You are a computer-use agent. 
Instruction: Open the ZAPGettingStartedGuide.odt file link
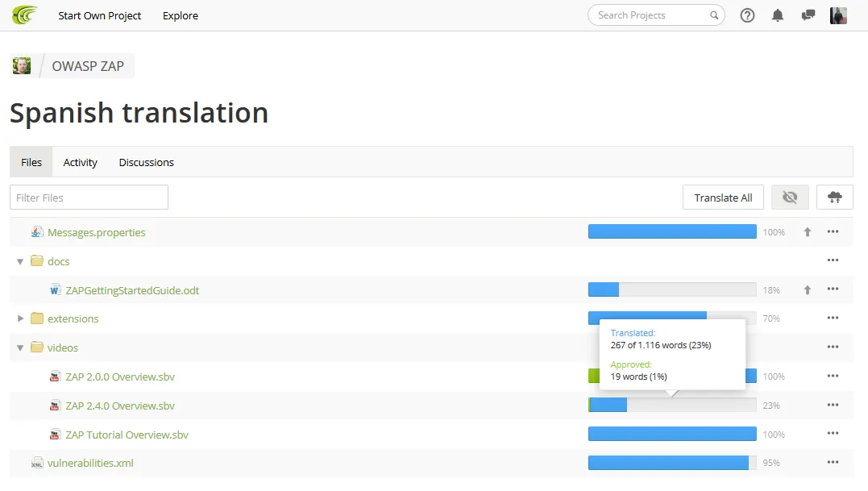pyautogui.click(x=132, y=290)
